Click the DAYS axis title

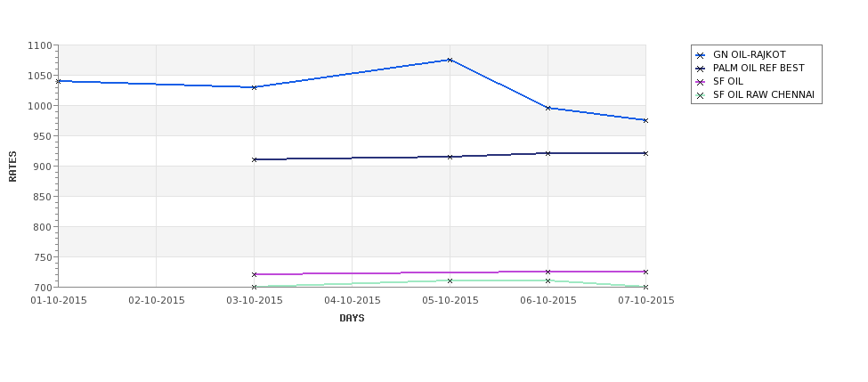352,319
